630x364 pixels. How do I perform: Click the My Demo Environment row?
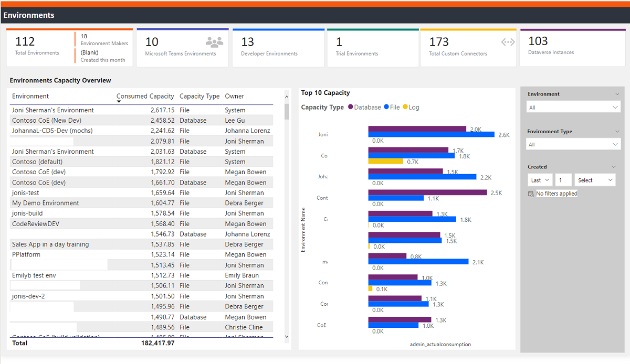(142, 203)
